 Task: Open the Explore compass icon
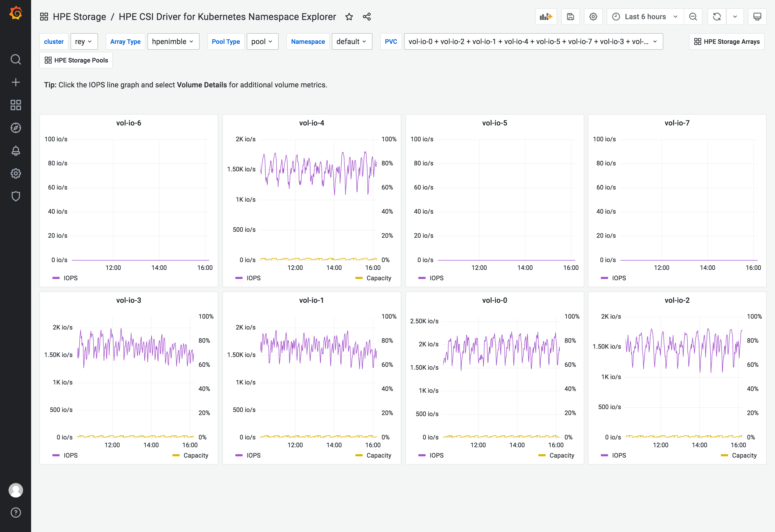(16, 128)
